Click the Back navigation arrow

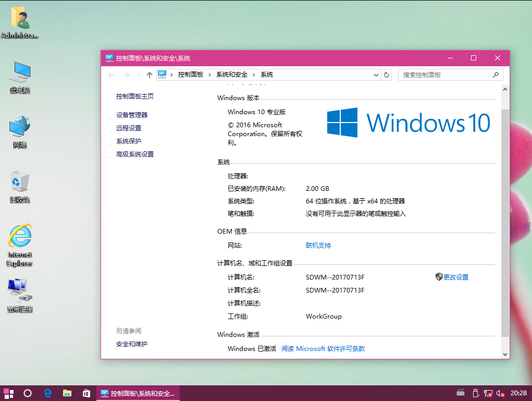111,75
